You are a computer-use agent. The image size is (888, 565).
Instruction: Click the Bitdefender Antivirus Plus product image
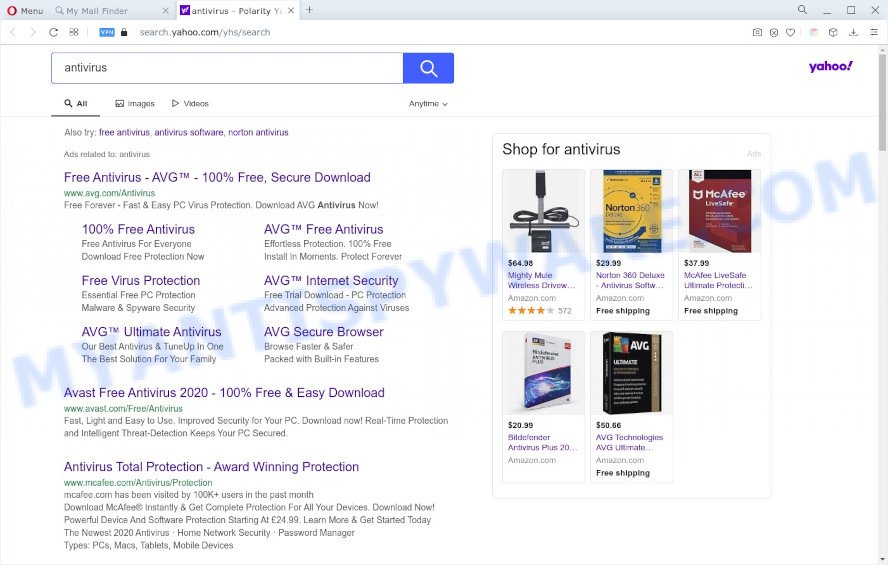[x=543, y=373]
